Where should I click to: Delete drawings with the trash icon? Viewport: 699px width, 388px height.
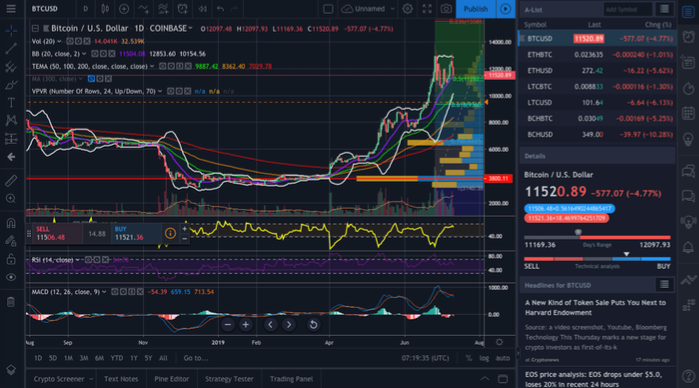pyautogui.click(x=11, y=302)
